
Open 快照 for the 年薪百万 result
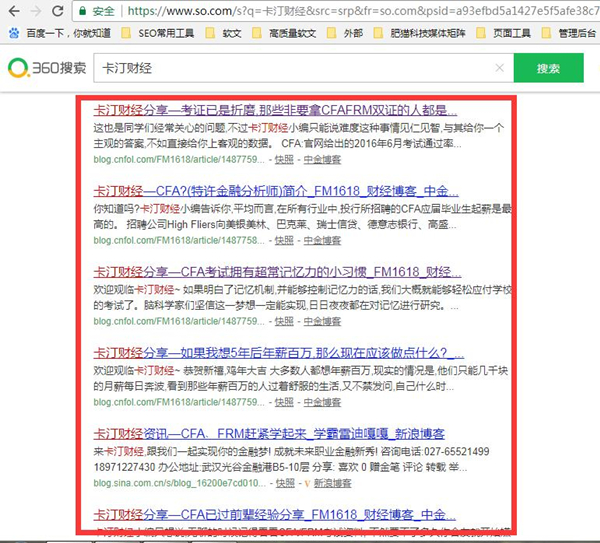coord(284,402)
